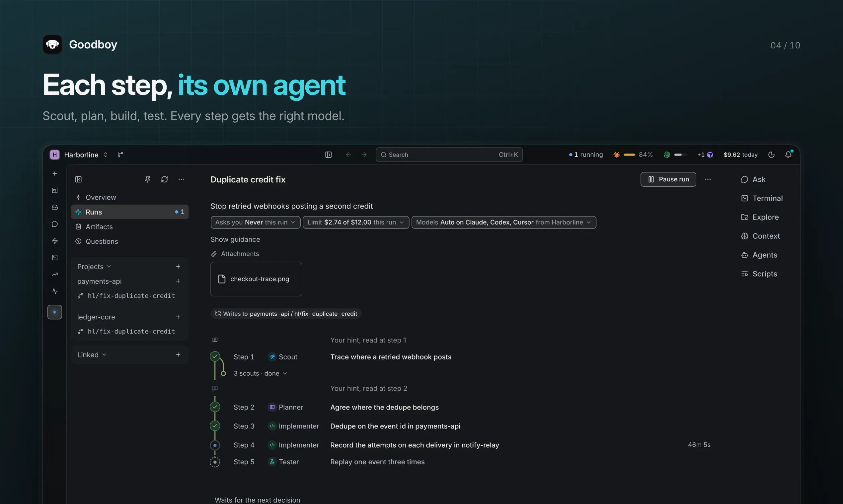Add a new project with Projects plus
The height and width of the screenshot is (504, 843).
[178, 267]
